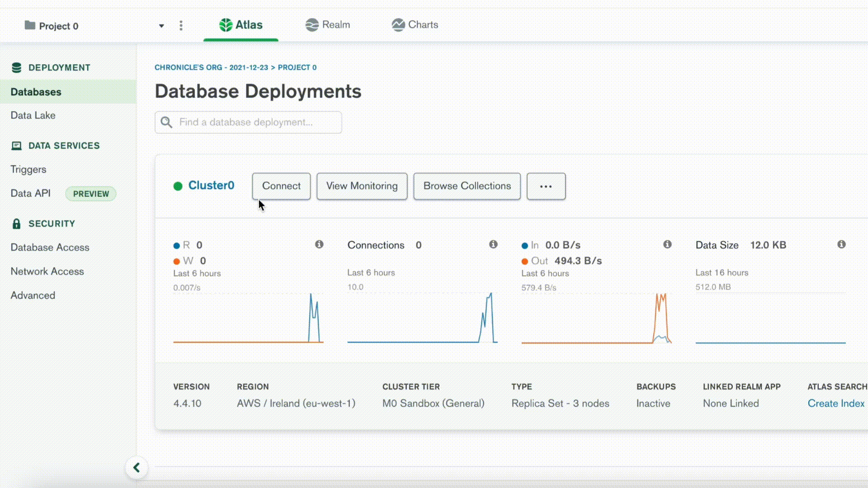Click the 'Replica Set - 3 nodes' text
The height and width of the screenshot is (488, 868).
(x=560, y=404)
